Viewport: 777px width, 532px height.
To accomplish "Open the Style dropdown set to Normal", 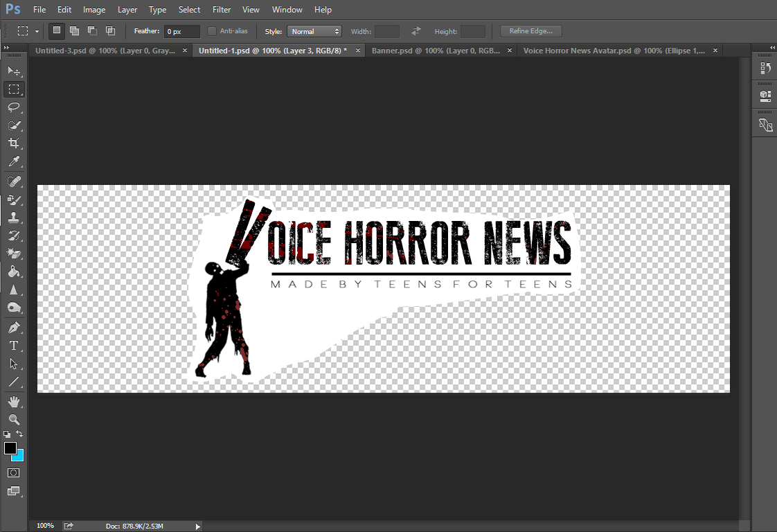I will pyautogui.click(x=314, y=31).
